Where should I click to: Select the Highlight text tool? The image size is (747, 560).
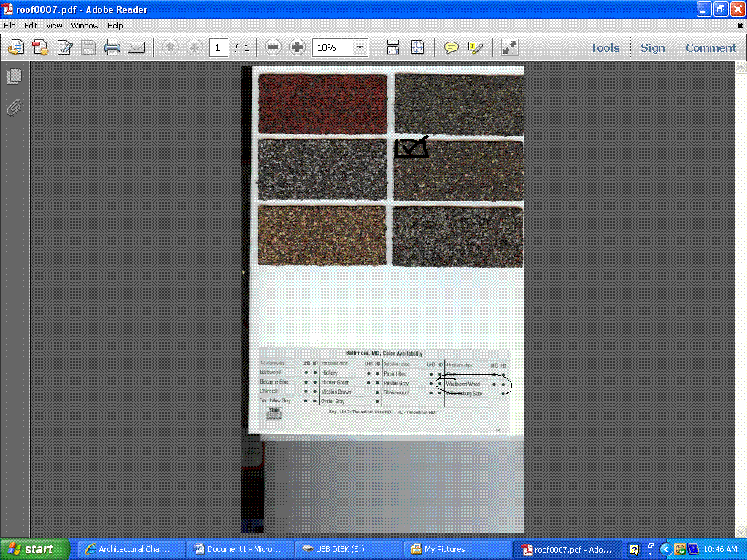476,48
